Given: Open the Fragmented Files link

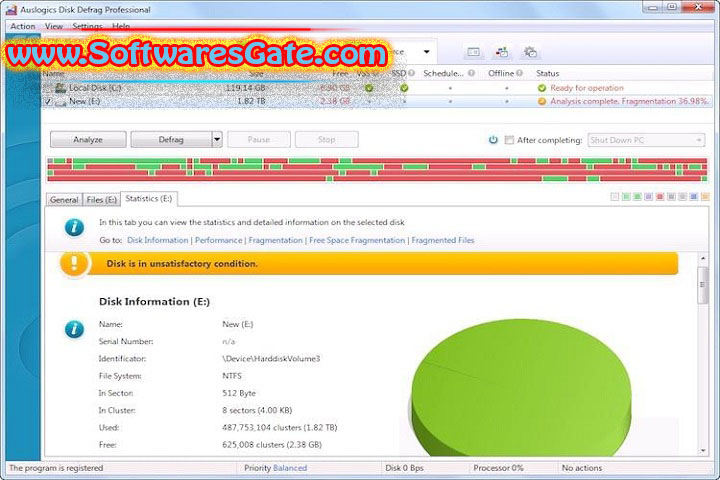Looking at the screenshot, I should [443, 240].
